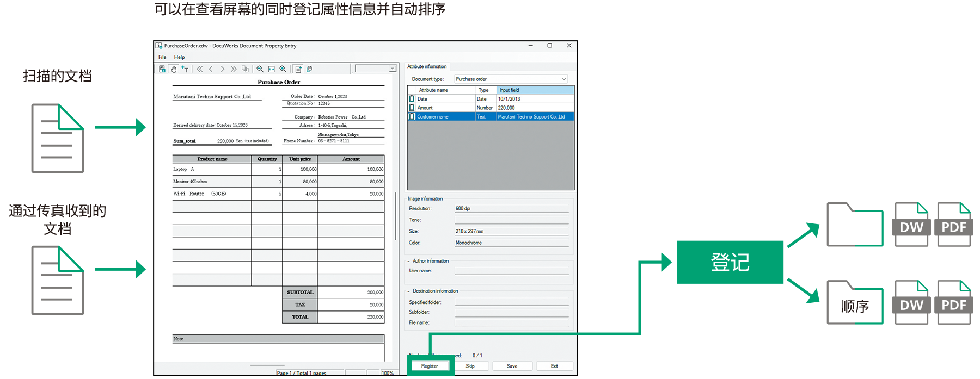The width and height of the screenshot is (980, 379).
Task: Open the File menu
Action: (162, 57)
